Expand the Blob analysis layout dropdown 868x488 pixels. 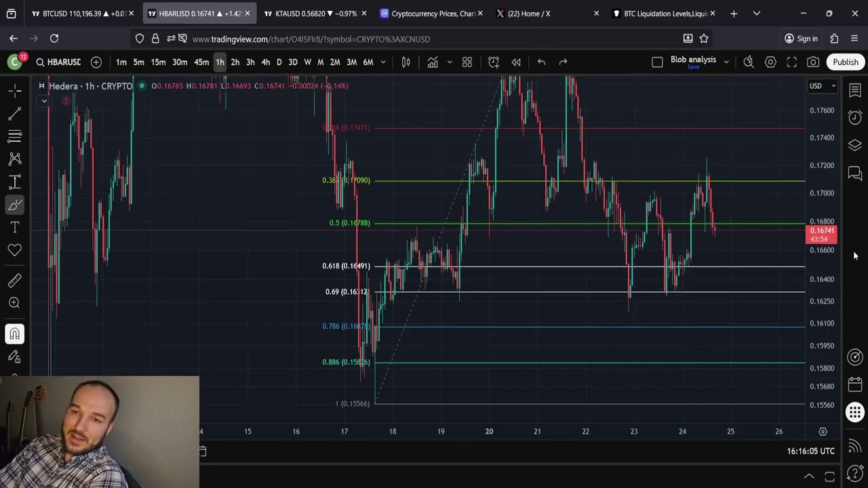[x=726, y=62]
